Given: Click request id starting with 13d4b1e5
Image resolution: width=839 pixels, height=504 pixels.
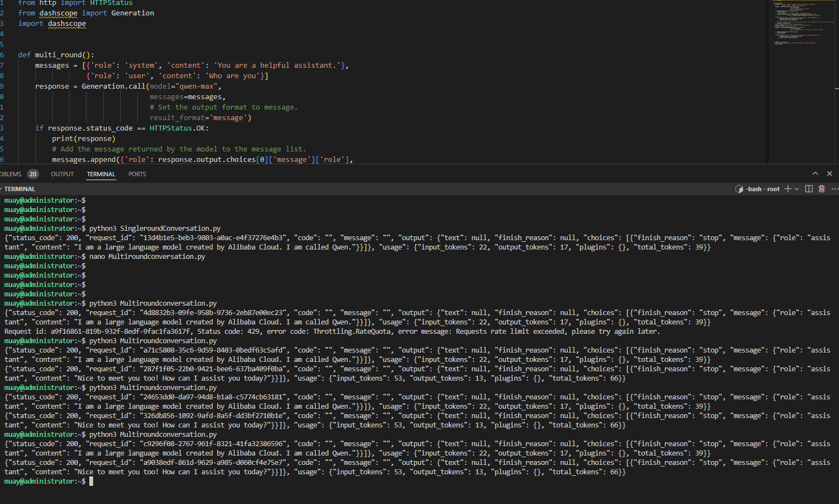Looking at the screenshot, I should 214,238.
